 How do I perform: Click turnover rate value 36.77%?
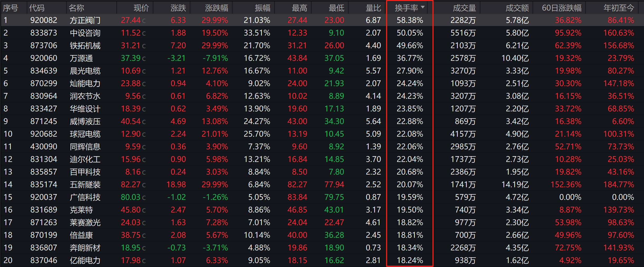(410, 58)
